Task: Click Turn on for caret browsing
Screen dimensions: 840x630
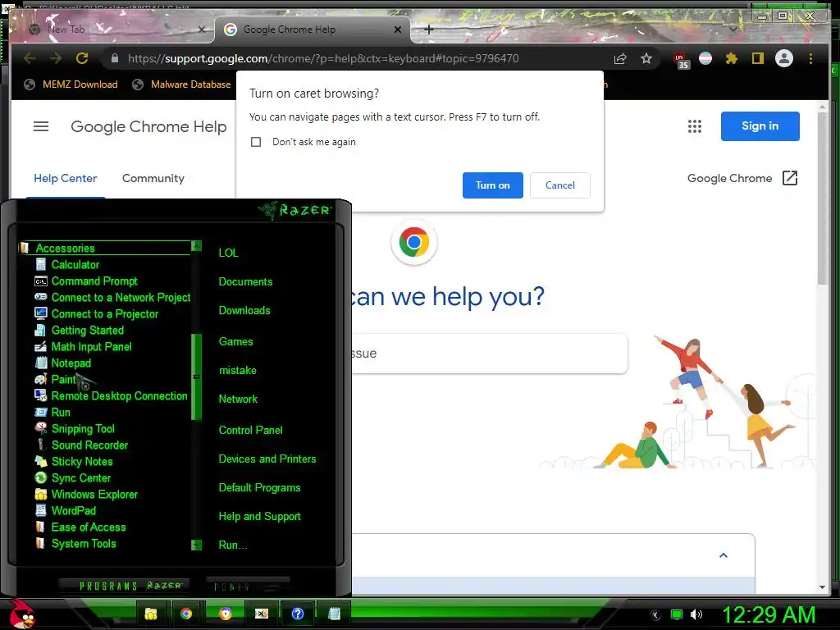Action: pyautogui.click(x=493, y=185)
